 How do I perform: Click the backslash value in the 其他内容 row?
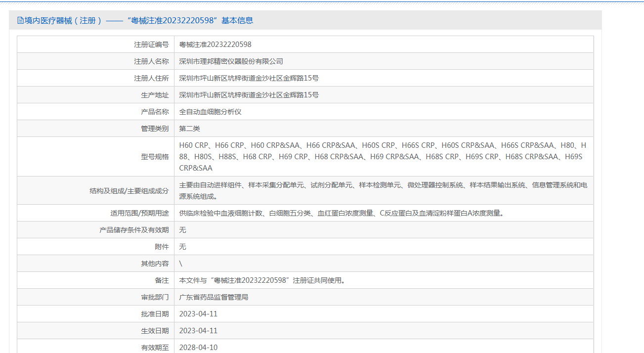click(x=181, y=264)
